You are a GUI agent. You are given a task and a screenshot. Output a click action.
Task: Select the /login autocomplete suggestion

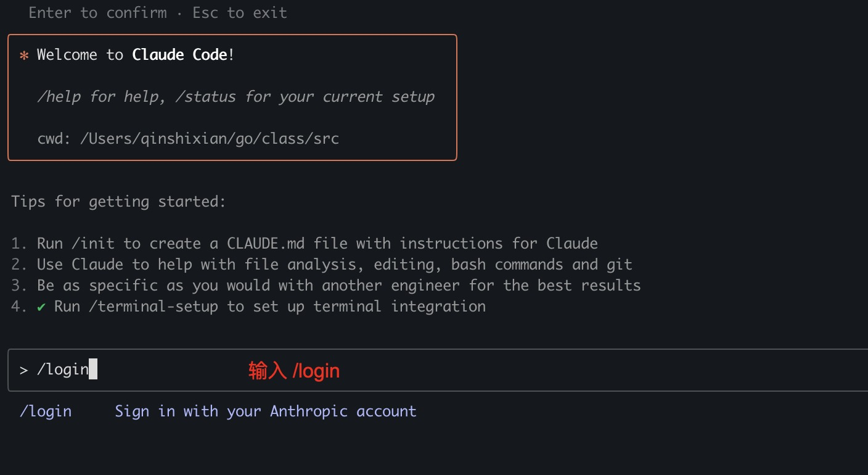pos(46,411)
